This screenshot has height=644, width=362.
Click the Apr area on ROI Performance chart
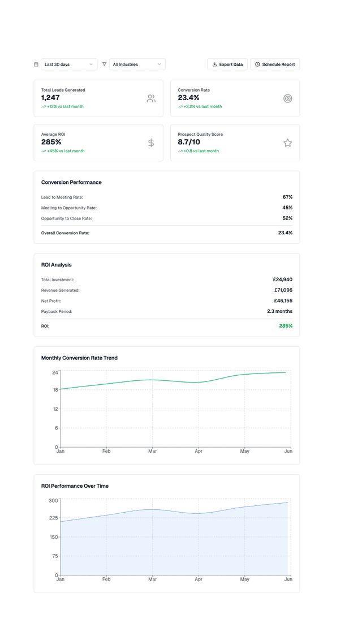click(x=198, y=543)
